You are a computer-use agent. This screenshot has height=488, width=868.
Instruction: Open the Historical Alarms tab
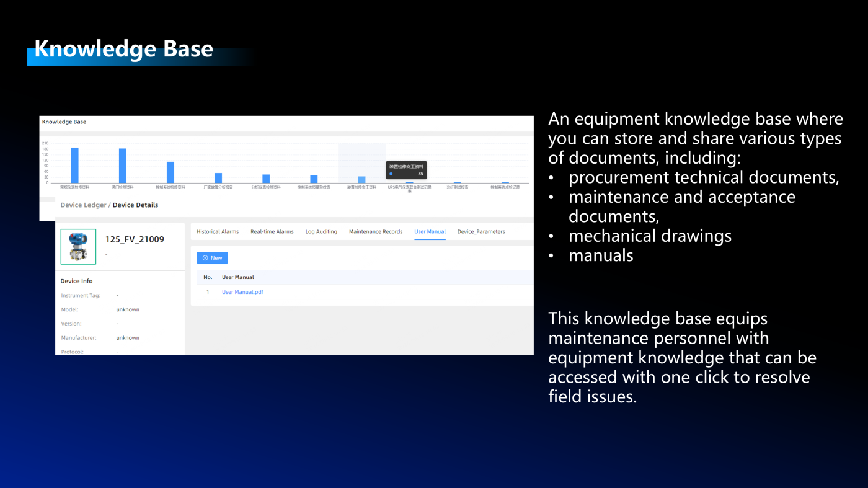[218, 232]
